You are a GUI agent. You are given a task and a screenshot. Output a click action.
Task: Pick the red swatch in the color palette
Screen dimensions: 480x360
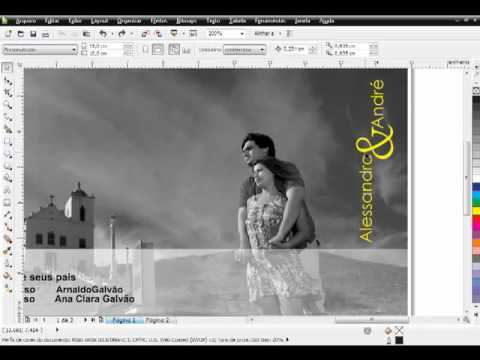pos(476,220)
